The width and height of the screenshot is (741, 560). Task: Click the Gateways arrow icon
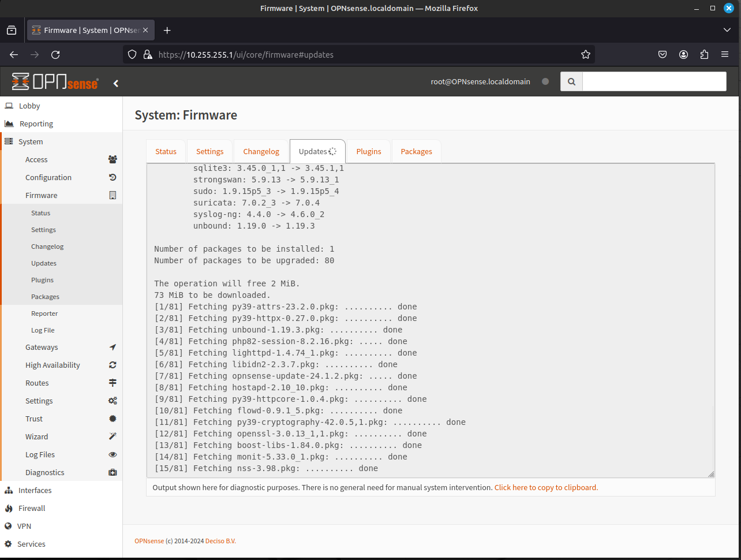pyautogui.click(x=113, y=347)
